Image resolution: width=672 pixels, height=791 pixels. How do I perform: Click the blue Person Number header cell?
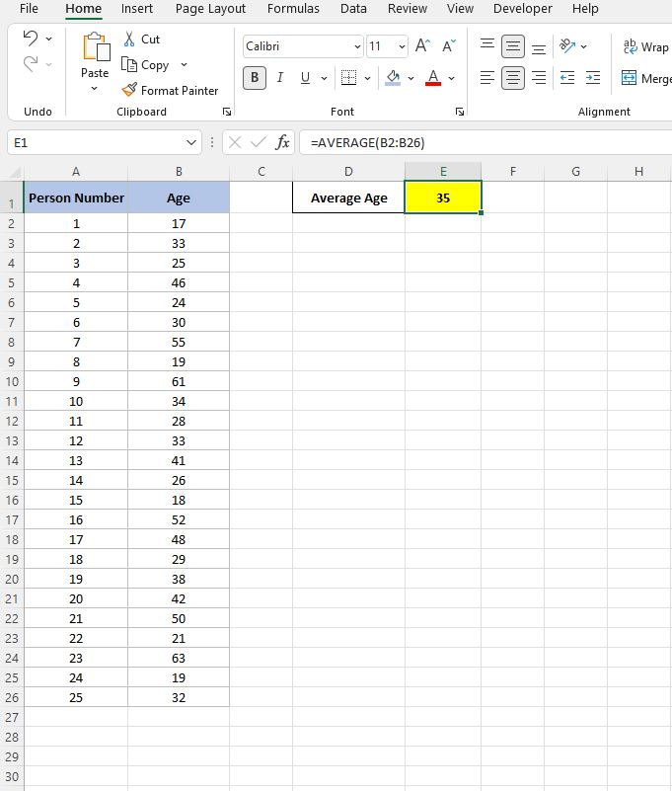[x=76, y=198]
